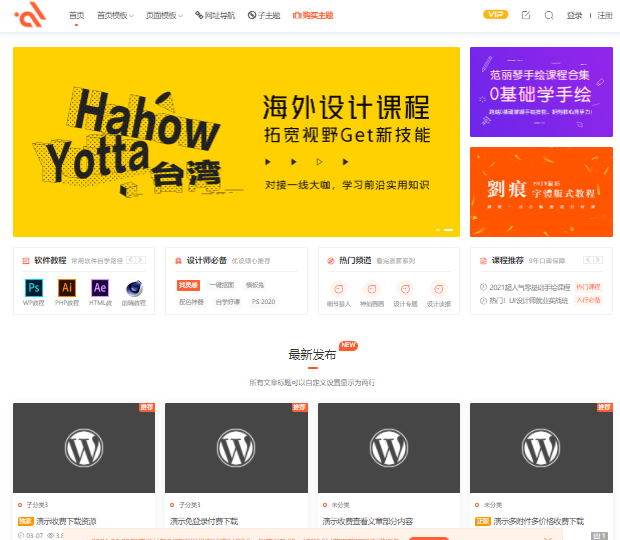Open the 子主题 nav item
The width and height of the screenshot is (620, 540).
point(264,15)
